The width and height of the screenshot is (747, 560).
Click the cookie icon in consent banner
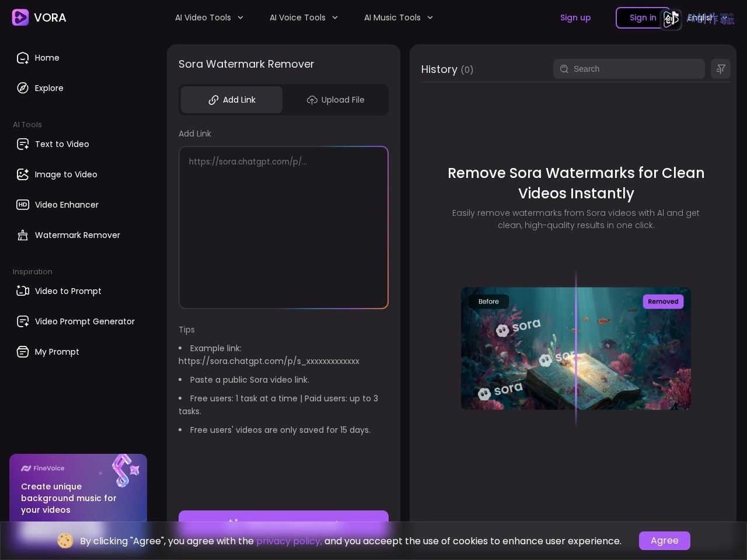(x=65, y=541)
